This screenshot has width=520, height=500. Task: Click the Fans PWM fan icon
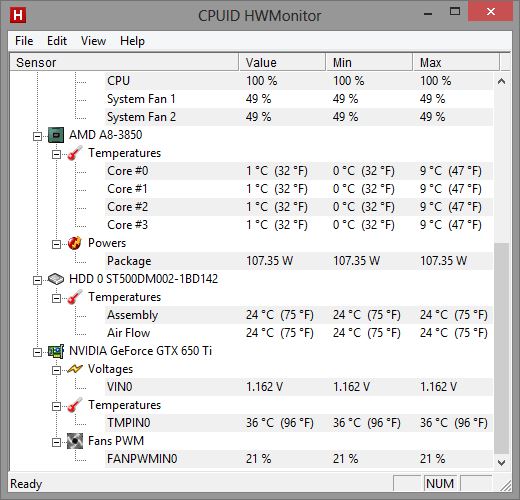pyautogui.click(x=75, y=441)
